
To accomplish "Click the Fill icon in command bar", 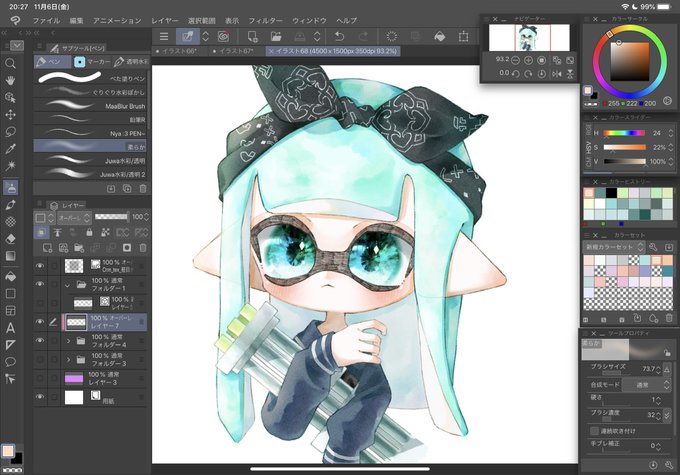I will [439, 36].
